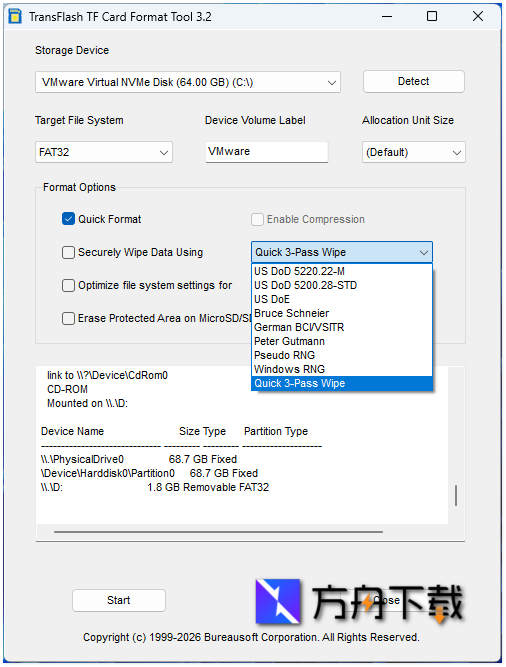Image resolution: width=506 pixels, height=667 pixels.
Task: Close the TransFlash window
Action: 478,17
